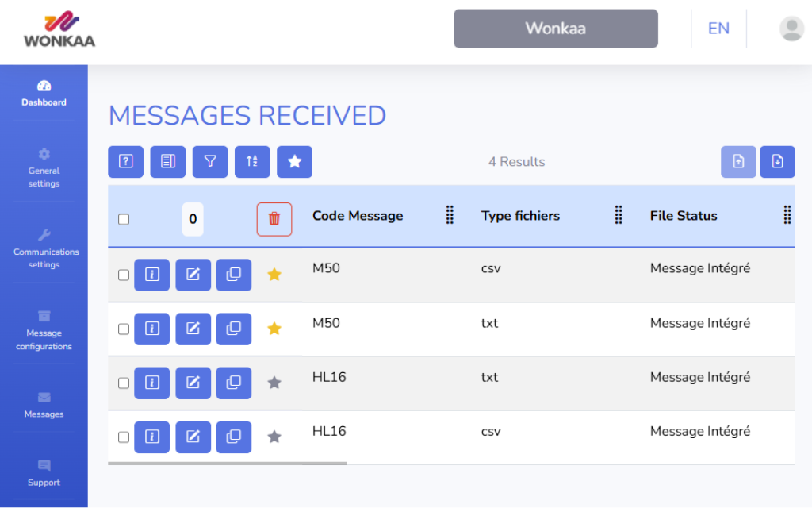
Task: Open info for the HL16 csv row
Action: 151,437
